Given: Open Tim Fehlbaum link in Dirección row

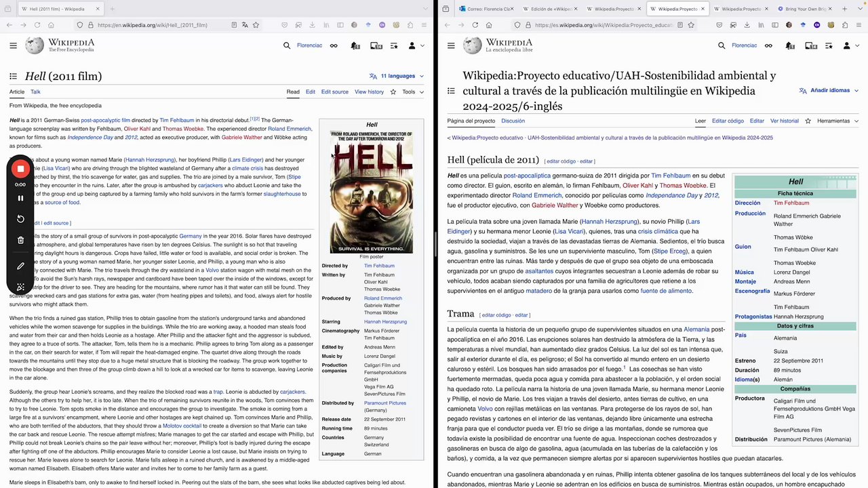Looking at the screenshot, I should point(791,203).
